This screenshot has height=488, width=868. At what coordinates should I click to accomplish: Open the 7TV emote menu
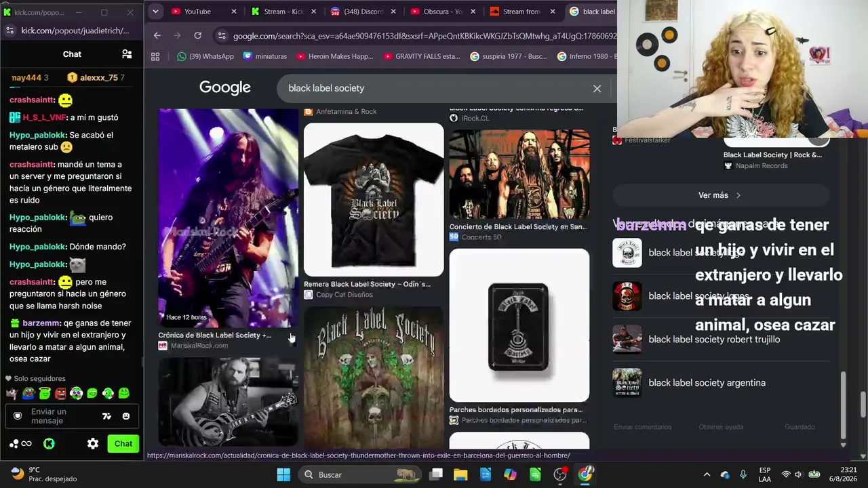click(106, 416)
